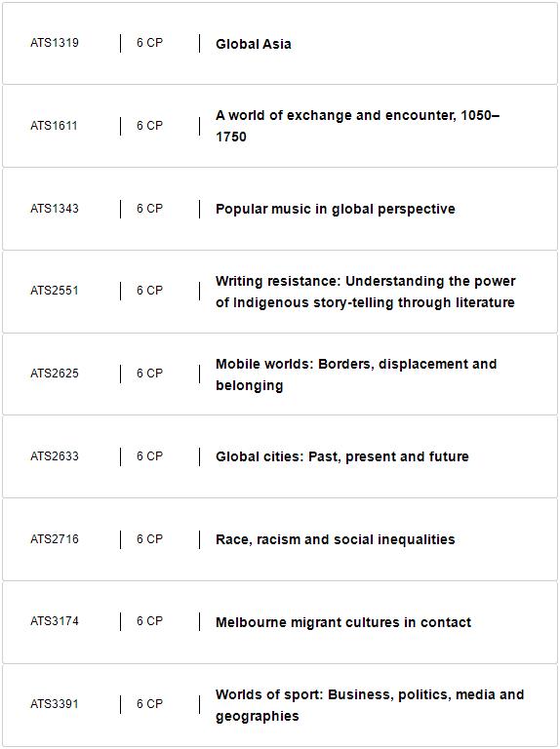Click unit code ATS3391

pos(55,703)
